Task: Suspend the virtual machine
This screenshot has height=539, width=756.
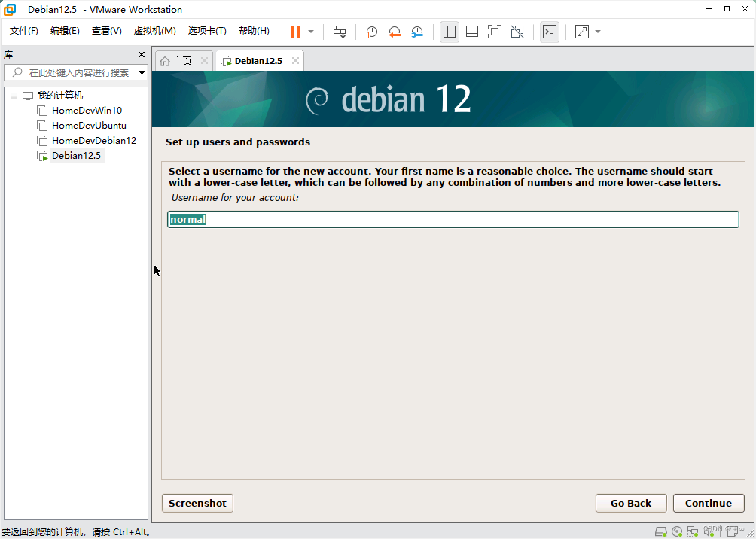Action: pos(293,31)
